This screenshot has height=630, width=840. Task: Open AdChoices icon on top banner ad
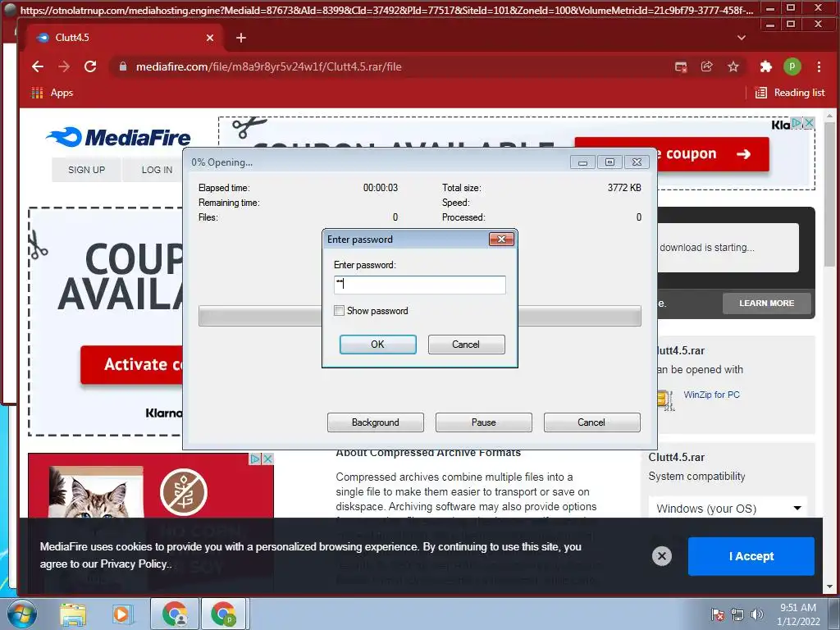coord(797,123)
